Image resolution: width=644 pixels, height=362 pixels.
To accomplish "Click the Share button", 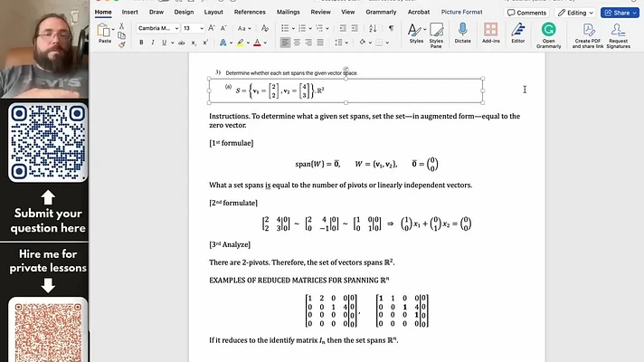I will pyautogui.click(x=620, y=13).
